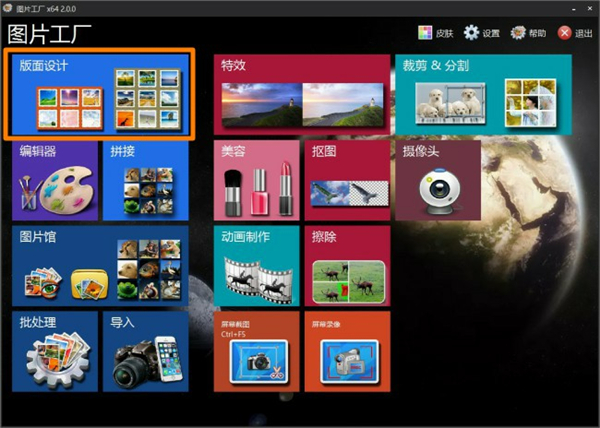Open 动画制作 animation maker
The image size is (600, 428).
coord(256,266)
